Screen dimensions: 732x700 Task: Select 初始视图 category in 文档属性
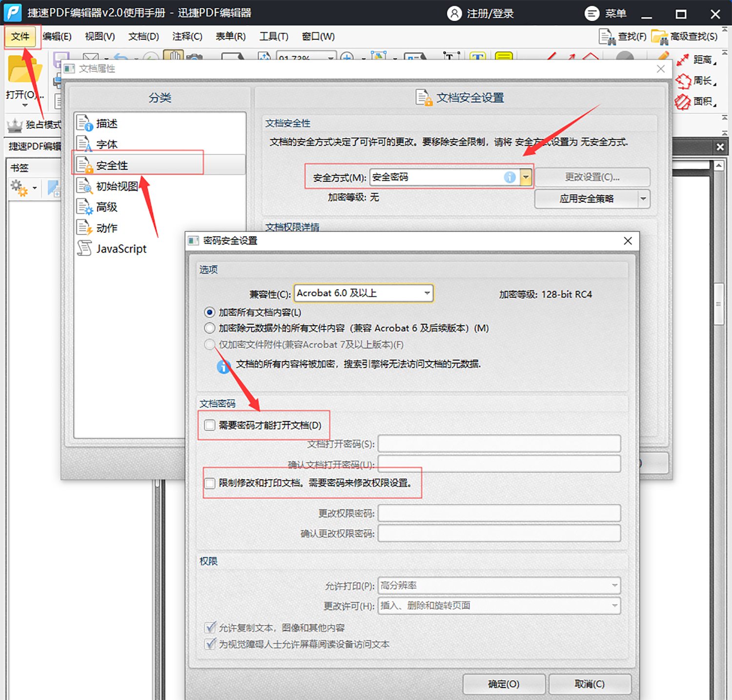pos(160,186)
